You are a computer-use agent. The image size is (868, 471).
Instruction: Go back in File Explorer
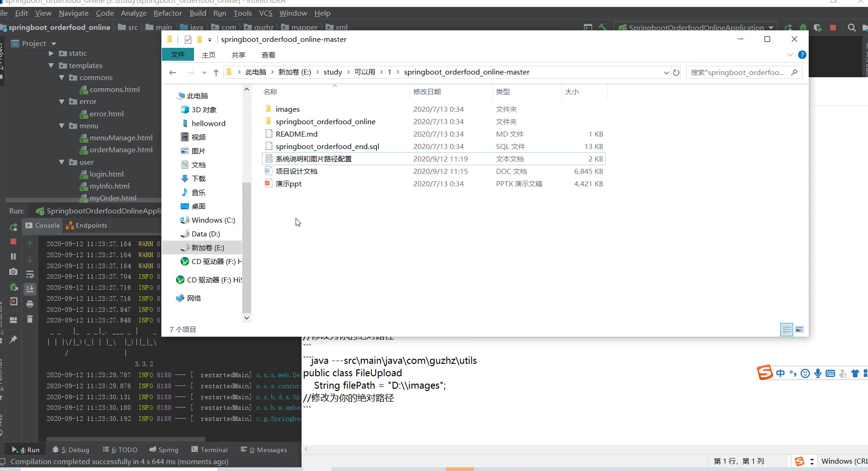click(173, 72)
